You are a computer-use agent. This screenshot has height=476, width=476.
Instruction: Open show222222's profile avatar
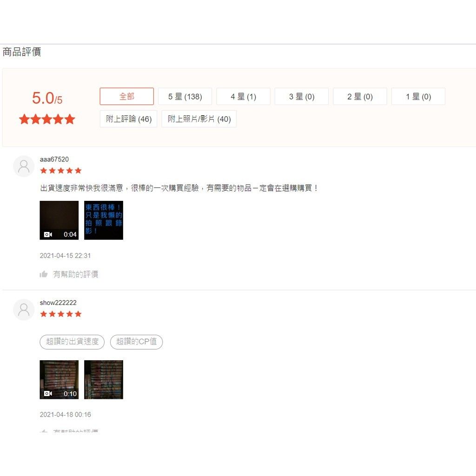24,310
